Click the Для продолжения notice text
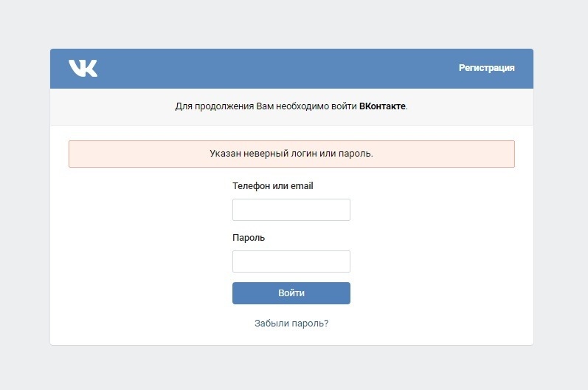Viewport: 588px width, 390px height. 266,106
